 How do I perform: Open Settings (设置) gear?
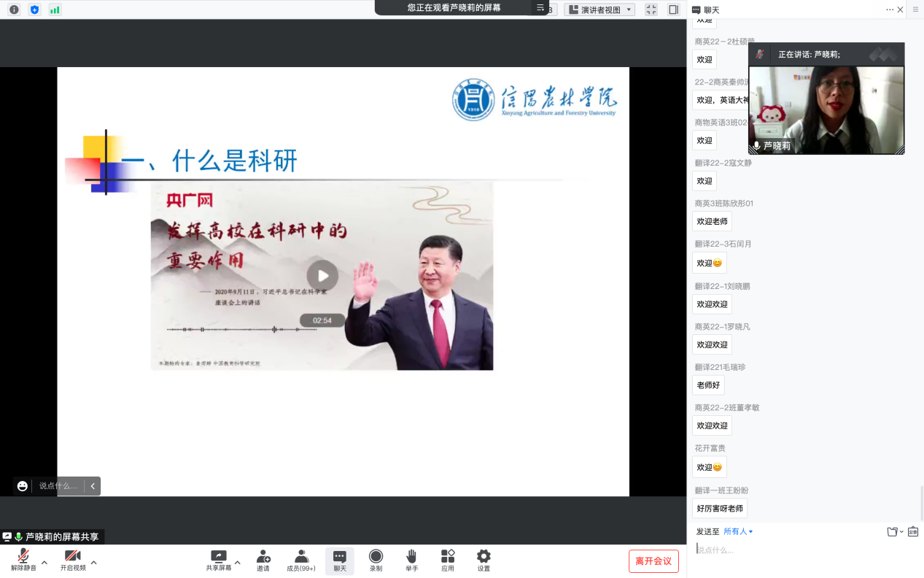pyautogui.click(x=484, y=560)
